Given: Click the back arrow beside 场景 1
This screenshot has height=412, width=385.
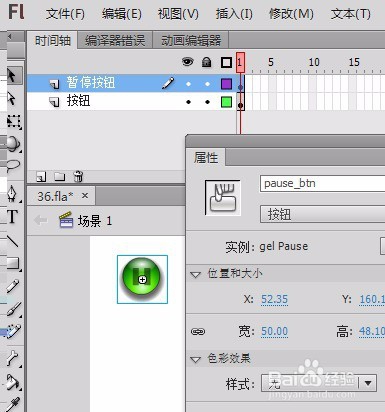Looking at the screenshot, I should point(41,220).
